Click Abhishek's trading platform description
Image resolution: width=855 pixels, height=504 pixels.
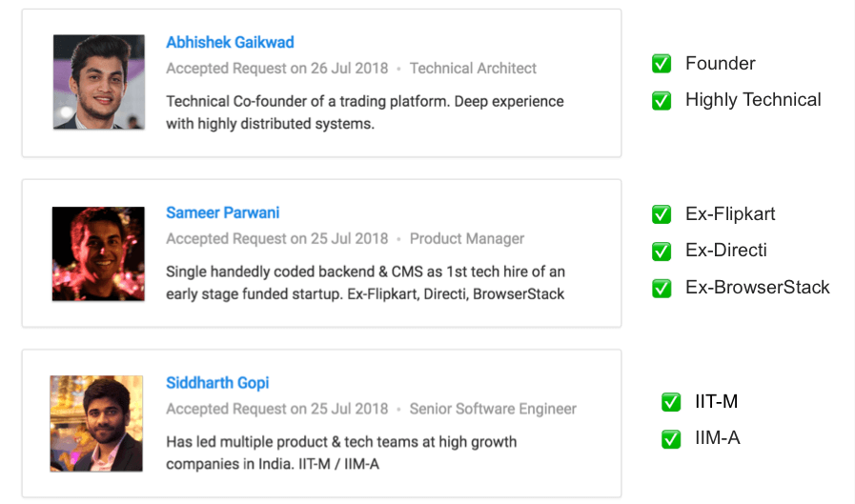coord(365,112)
